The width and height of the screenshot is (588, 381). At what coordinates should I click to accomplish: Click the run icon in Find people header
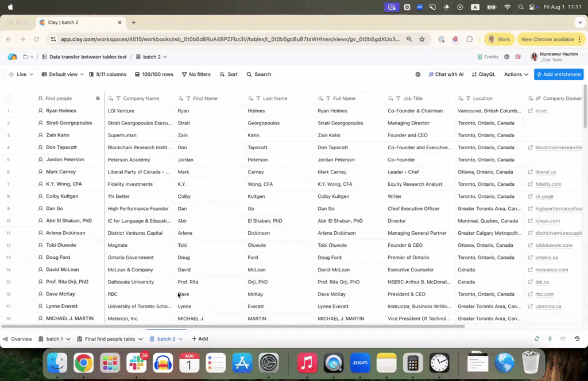[98, 99]
